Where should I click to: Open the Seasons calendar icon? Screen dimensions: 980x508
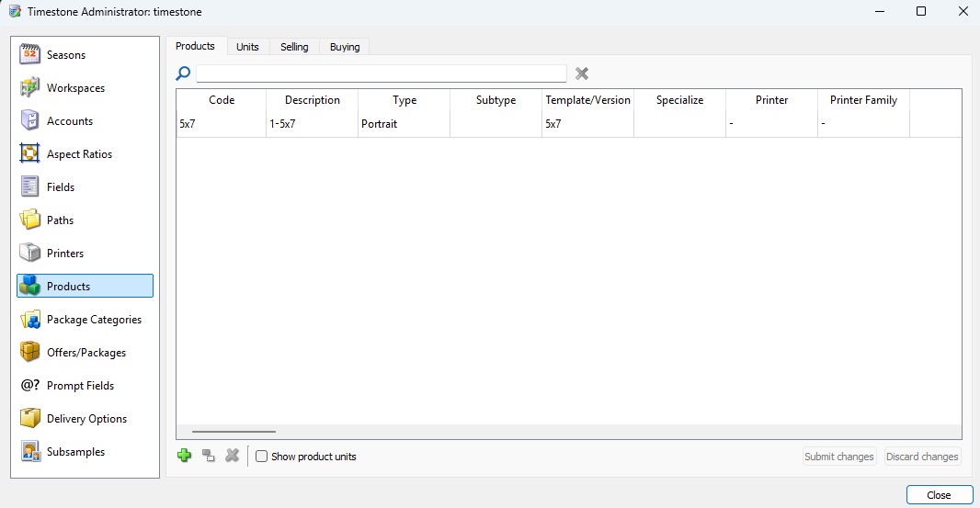tap(30, 55)
